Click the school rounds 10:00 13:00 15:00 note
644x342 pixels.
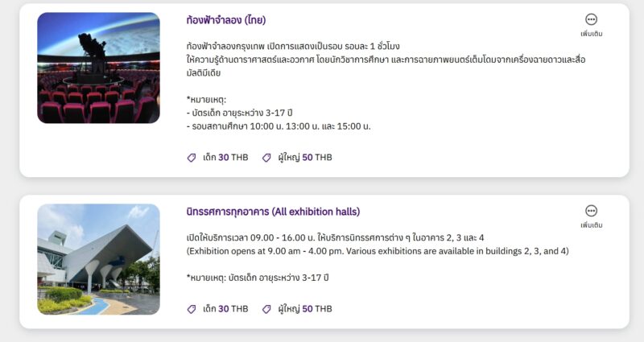(279, 126)
